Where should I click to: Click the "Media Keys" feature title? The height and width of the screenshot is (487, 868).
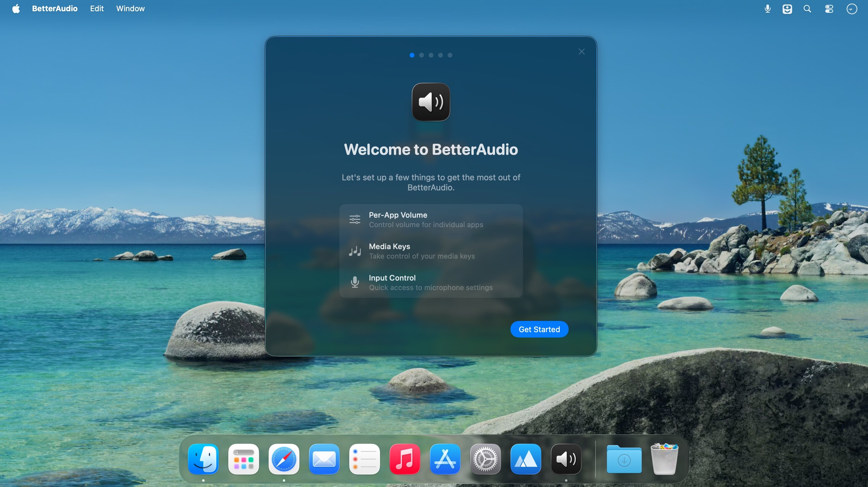[390, 246]
